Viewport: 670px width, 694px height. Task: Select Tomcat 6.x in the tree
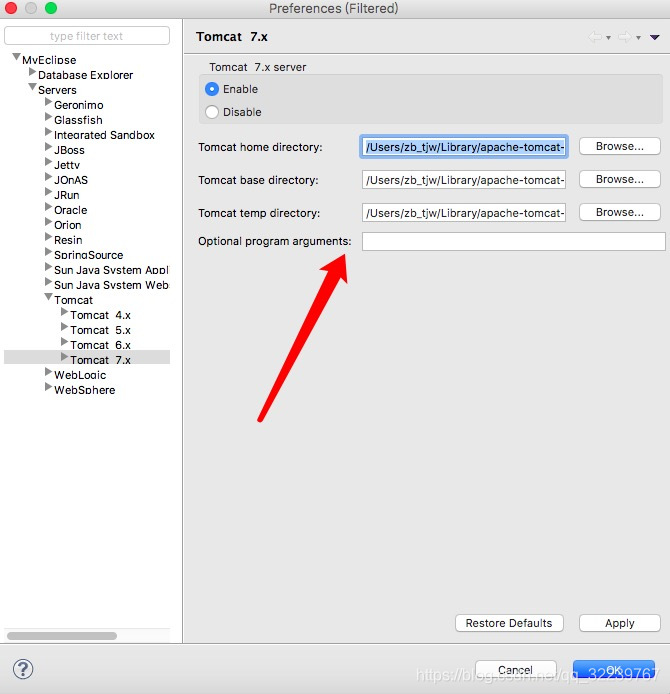pos(100,345)
